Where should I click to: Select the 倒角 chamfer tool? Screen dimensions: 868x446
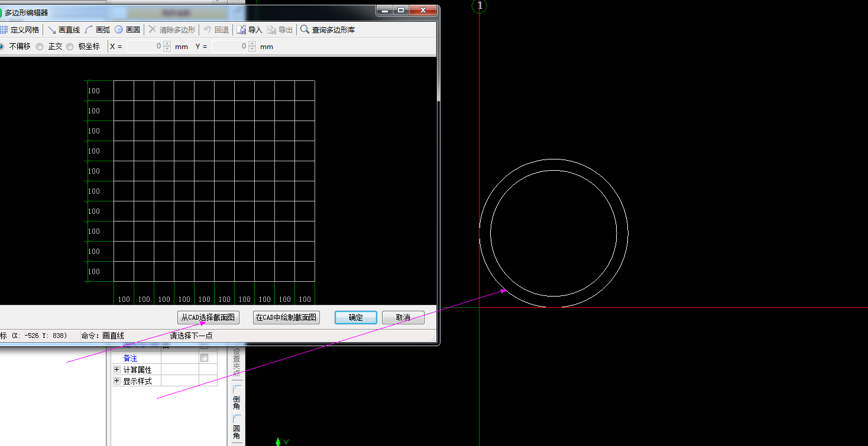(237, 398)
